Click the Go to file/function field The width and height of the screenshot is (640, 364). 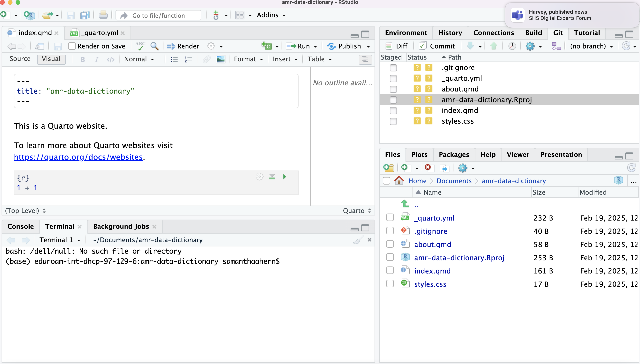[159, 15]
